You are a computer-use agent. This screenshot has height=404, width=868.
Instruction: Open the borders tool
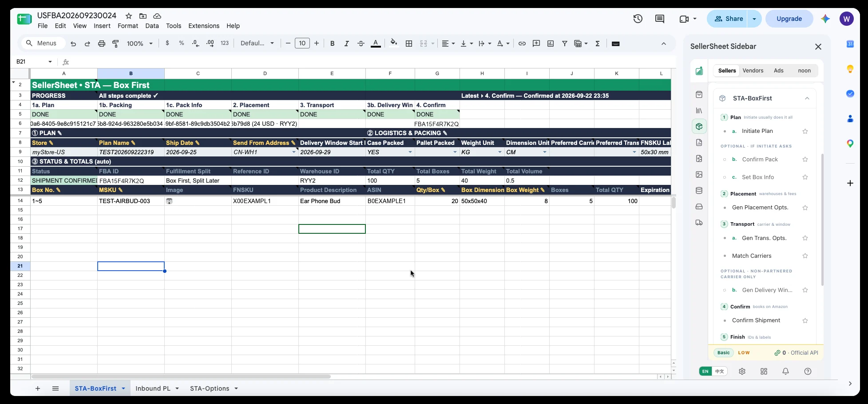tap(409, 44)
